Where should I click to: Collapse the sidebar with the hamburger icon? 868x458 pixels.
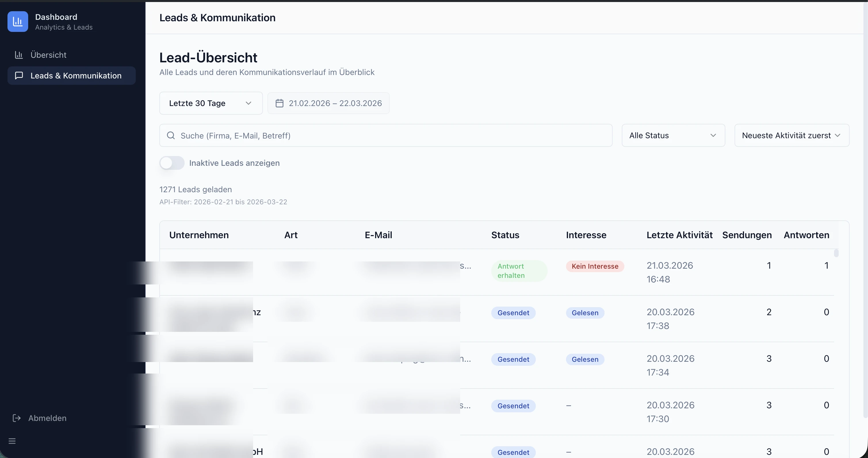(x=12, y=441)
